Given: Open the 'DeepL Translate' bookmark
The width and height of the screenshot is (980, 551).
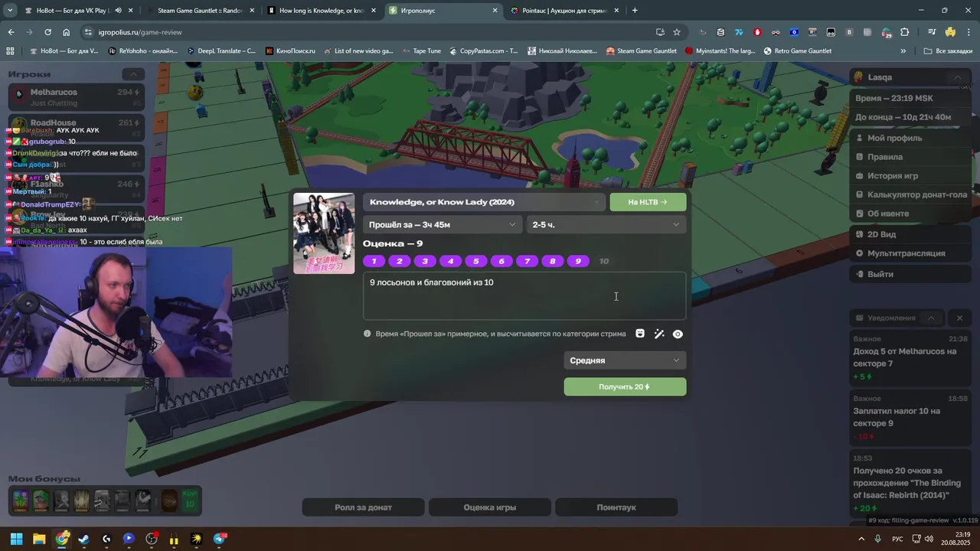Looking at the screenshot, I should (221, 51).
